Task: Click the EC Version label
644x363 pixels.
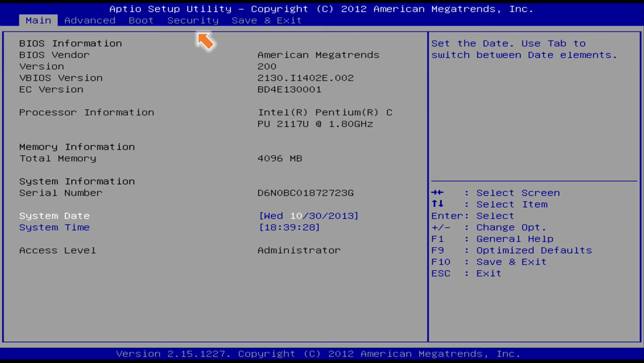Action: pos(51,89)
